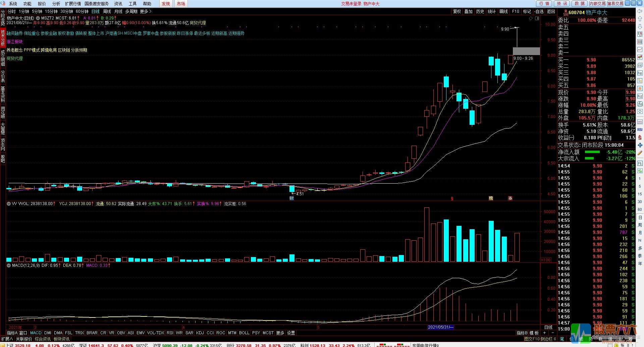Click the circle icon beside the MSZT2 indicator
The height and width of the screenshot is (347, 644).
38,18
